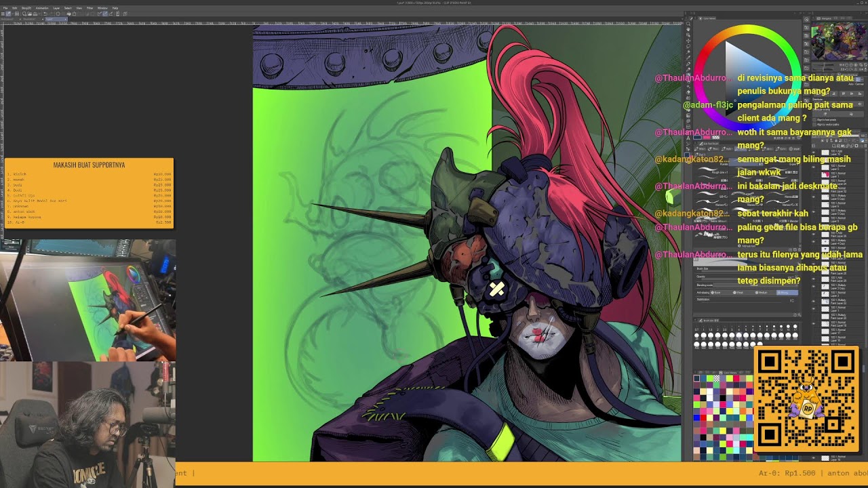Toggle visibility of Paint Layer 25

(x=814, y=277)
